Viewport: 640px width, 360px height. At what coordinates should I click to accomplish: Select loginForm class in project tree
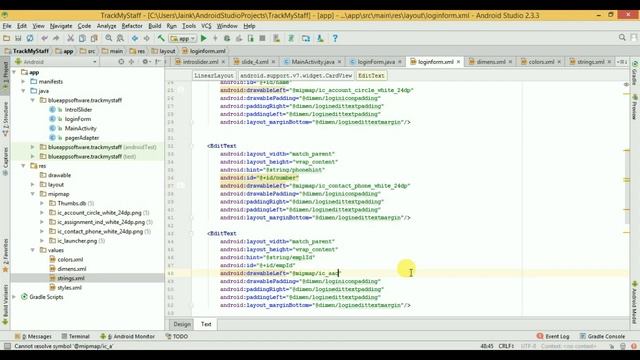coord(78,119)
